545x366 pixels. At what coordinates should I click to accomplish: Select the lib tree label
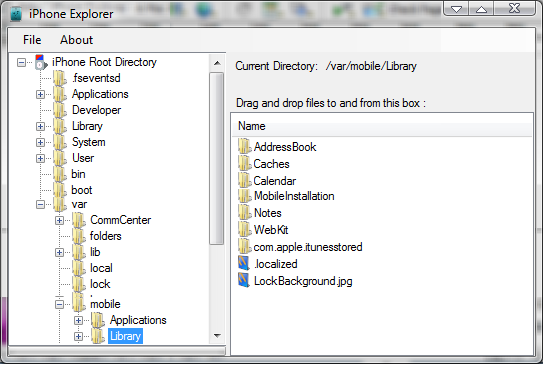tap(95, 252)
